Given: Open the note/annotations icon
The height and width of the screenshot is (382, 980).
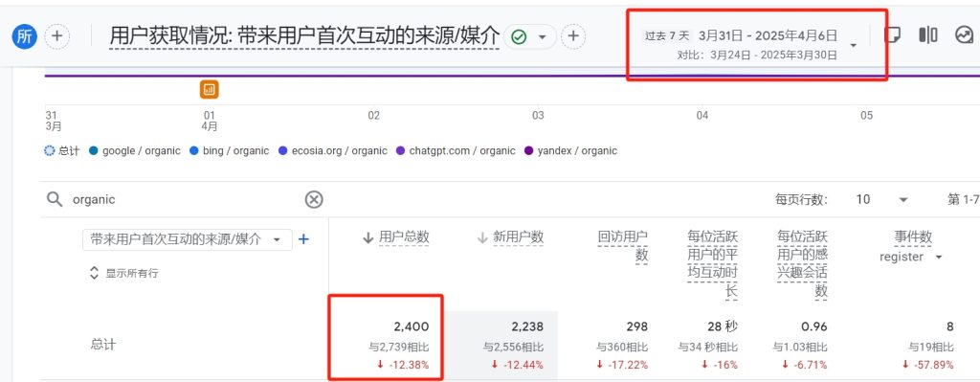Looking at the screenshot, I should click(x=893, y=35).
